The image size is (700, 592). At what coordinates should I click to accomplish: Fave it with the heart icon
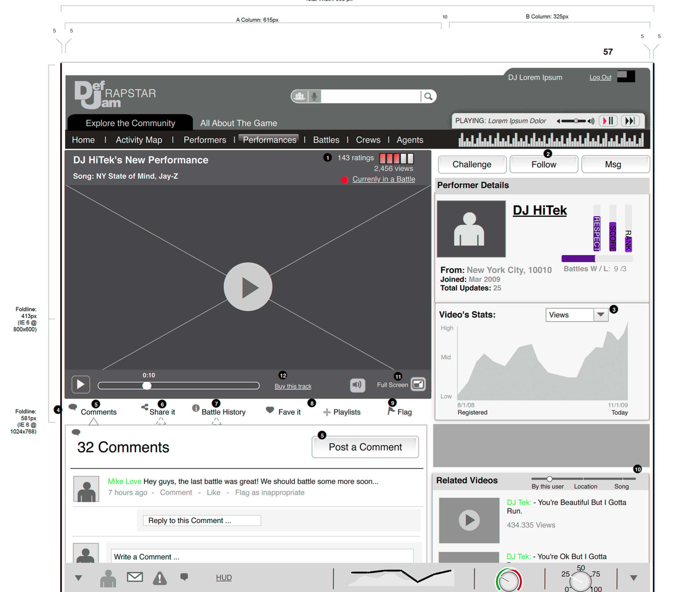tap(270, 410)
